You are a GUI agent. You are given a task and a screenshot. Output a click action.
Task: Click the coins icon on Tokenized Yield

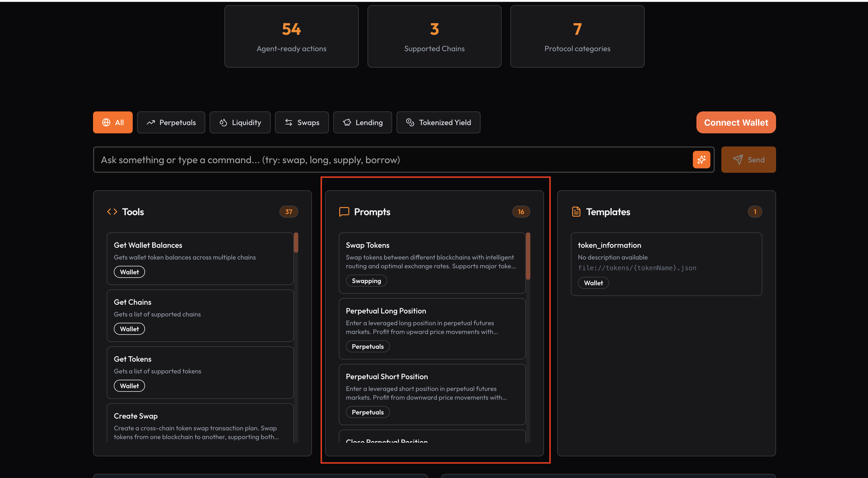410,122
